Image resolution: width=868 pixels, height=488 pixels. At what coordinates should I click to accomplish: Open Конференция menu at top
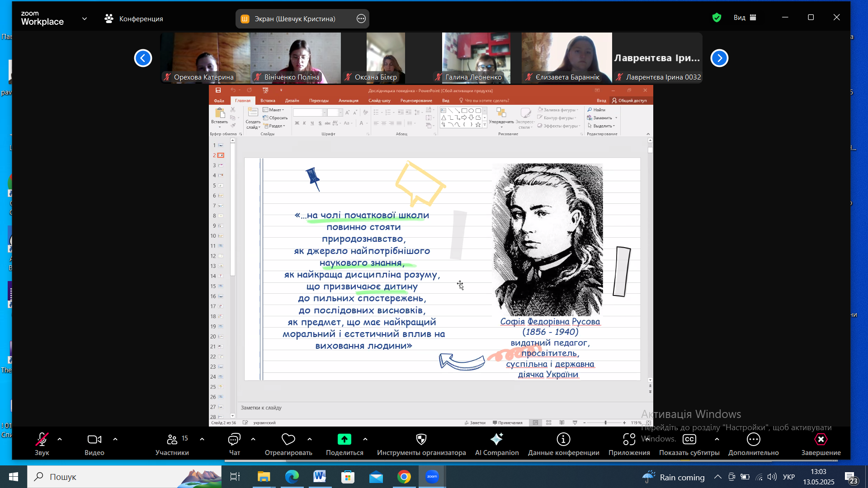coord(134,19)
